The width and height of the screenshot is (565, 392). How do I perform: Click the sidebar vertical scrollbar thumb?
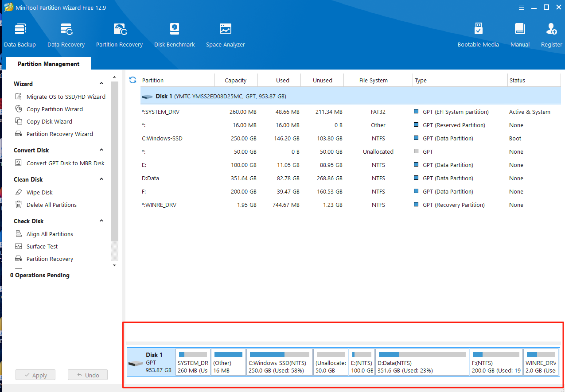coord(115,161)
